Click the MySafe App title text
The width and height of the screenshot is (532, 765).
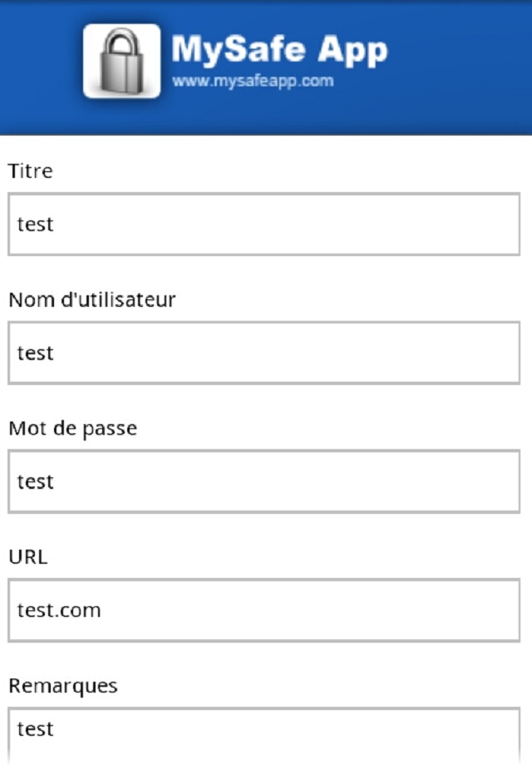[278, 50]
